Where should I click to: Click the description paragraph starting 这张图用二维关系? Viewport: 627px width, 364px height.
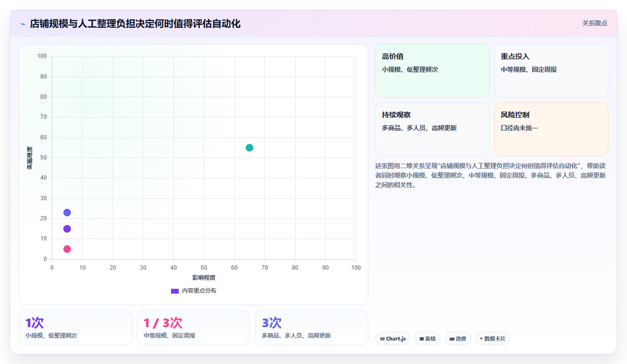[491, 175]
